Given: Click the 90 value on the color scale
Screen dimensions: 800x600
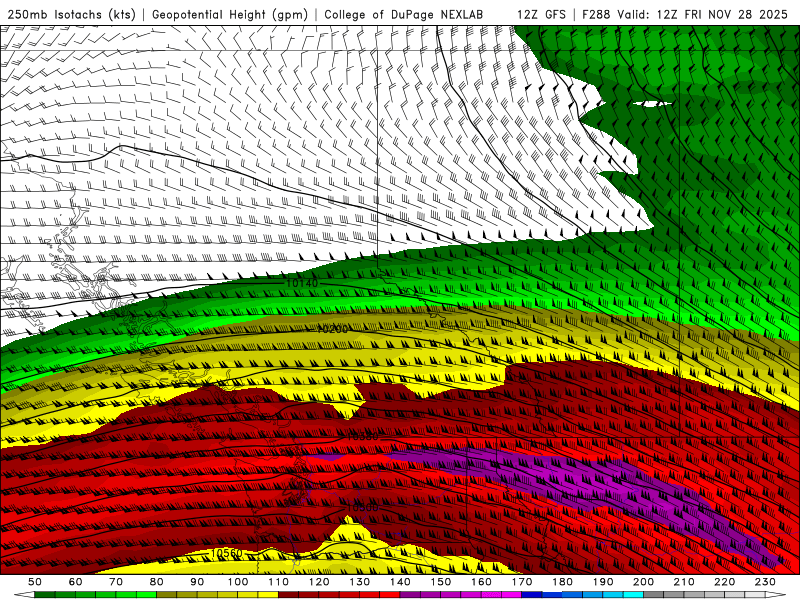Looking at the screenshot, I should click(197, 582).
